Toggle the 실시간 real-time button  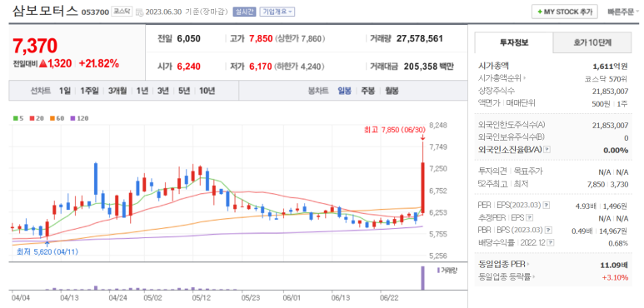tap(244, 12)
